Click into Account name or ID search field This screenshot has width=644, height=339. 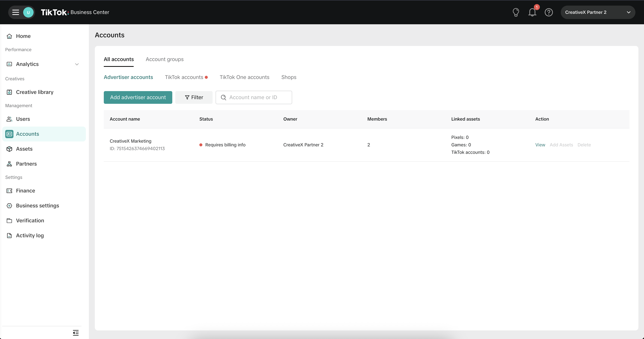(254, 97)
